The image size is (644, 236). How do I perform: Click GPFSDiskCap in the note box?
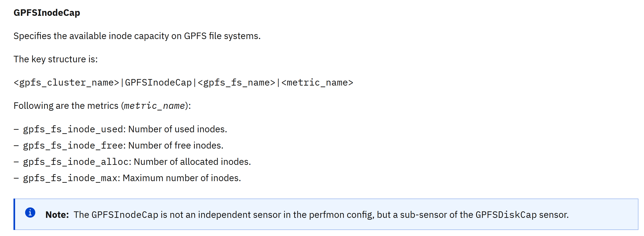point(506,215)
